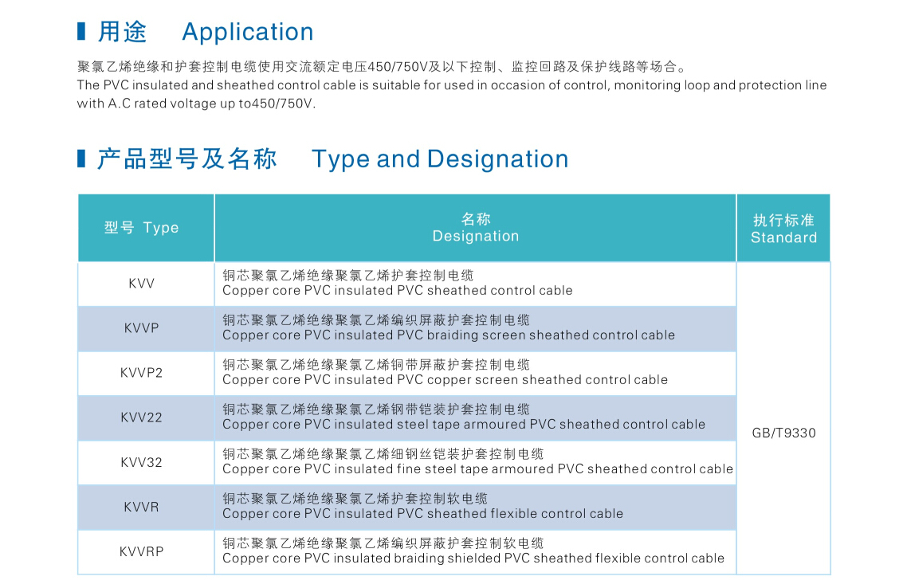Select the KVV22 type cell

[145, 417]
